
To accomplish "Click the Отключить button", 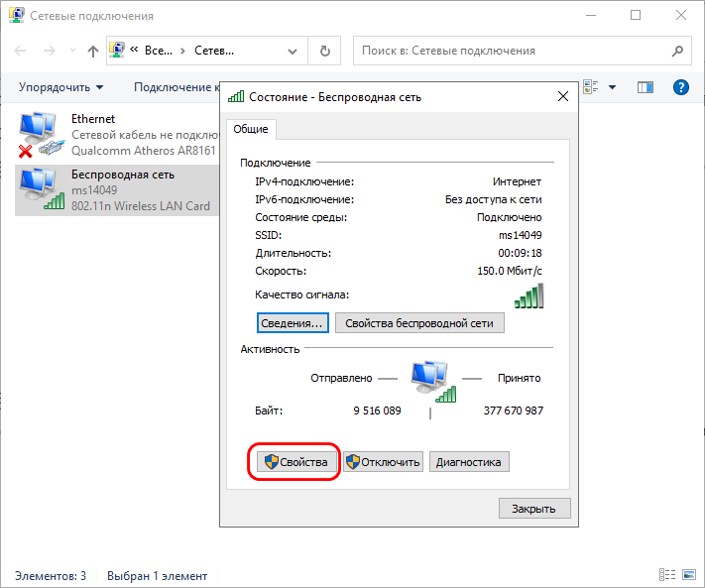I will click(x=383, y=462).
